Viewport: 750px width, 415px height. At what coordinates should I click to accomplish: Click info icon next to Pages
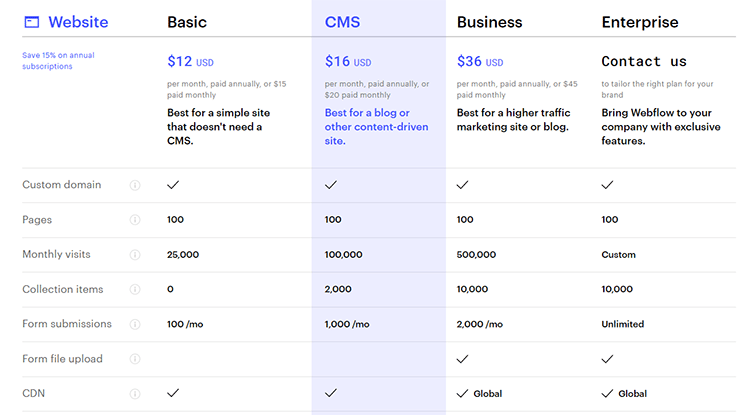coord(135,220)
